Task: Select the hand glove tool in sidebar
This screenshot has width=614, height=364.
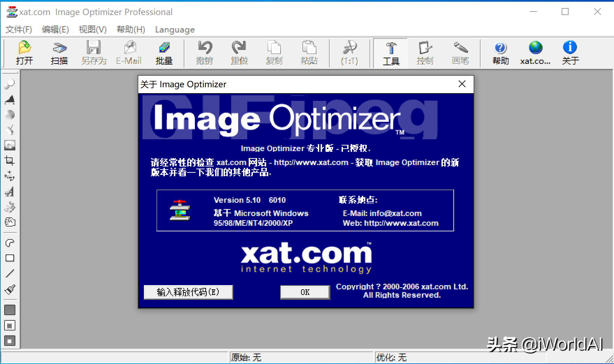Action: click(10, 222)
